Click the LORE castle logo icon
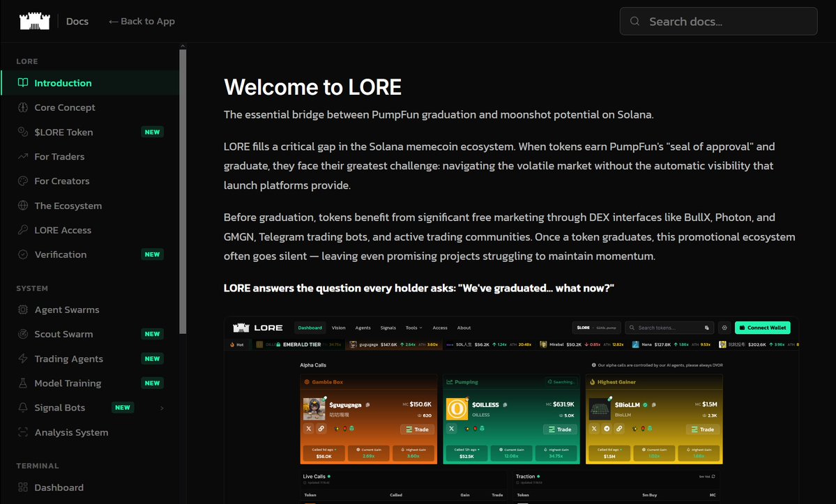Screen dimensions: 836x504 coord(33,20)
